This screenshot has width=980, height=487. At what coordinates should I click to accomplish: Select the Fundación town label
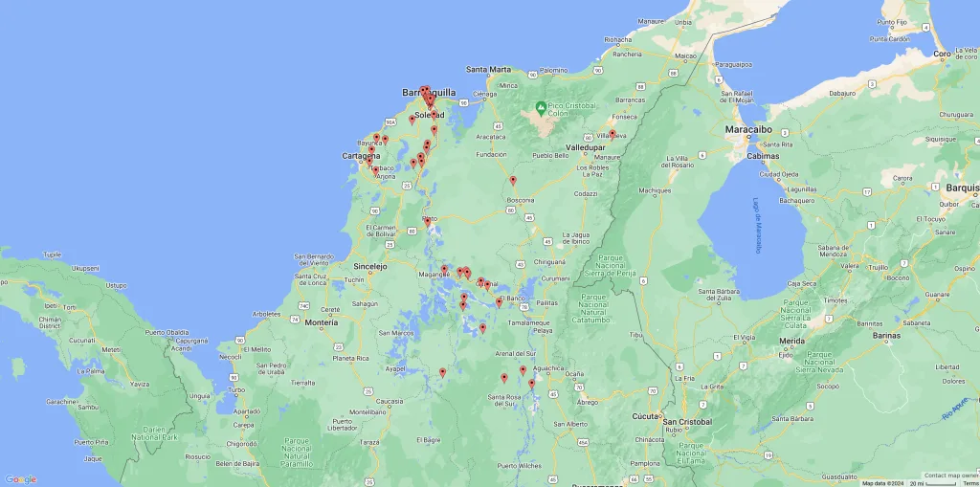coord(491,154)
